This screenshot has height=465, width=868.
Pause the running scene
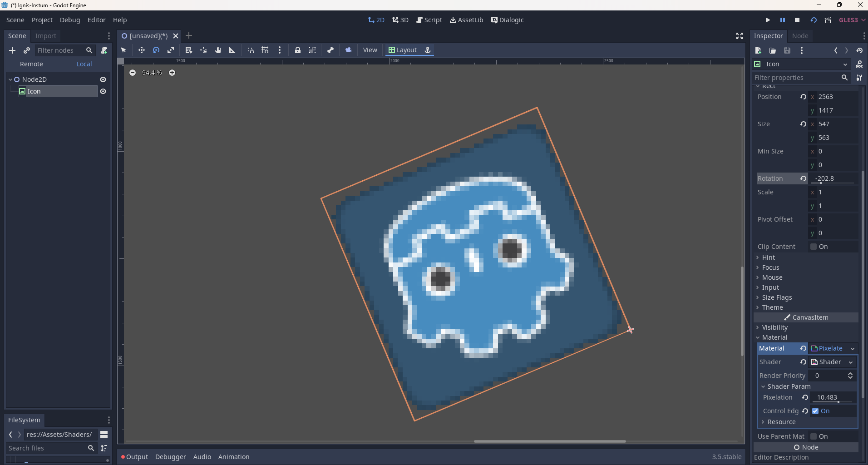point(783,20)
